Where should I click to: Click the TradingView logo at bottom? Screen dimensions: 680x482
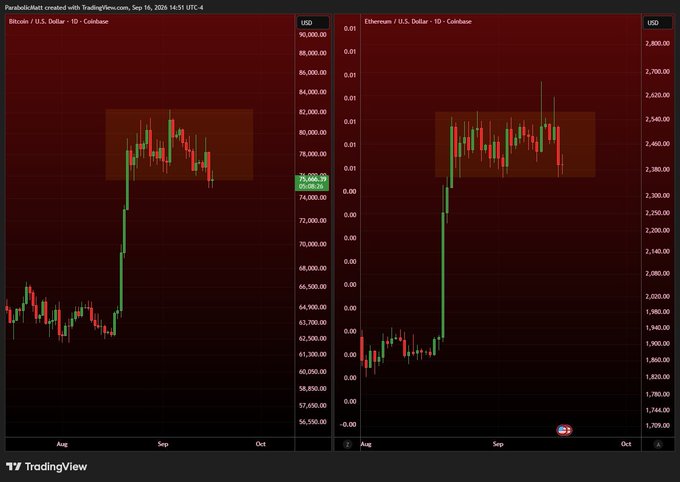(46, 466)
